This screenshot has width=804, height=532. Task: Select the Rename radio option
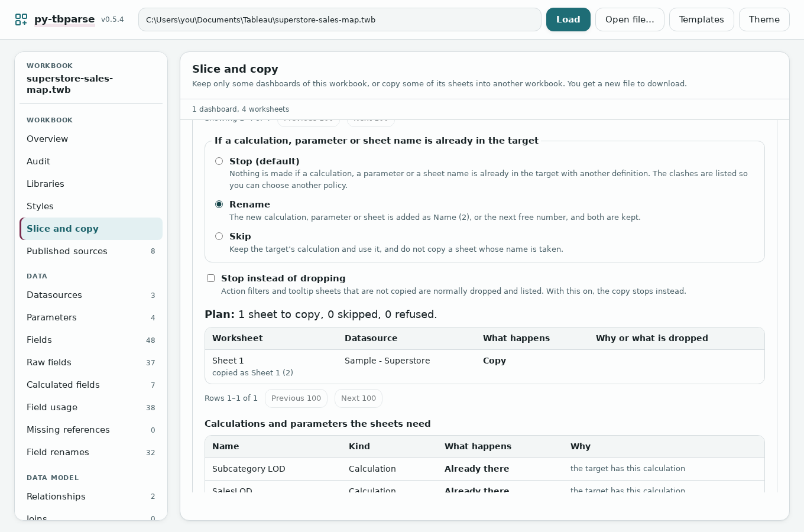pos(219,205)
